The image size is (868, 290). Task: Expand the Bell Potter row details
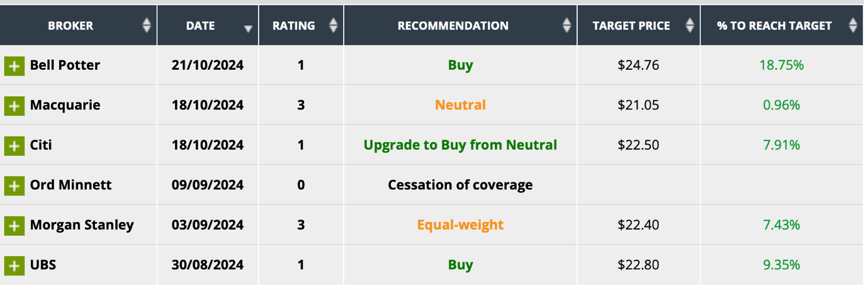[14, 65]
